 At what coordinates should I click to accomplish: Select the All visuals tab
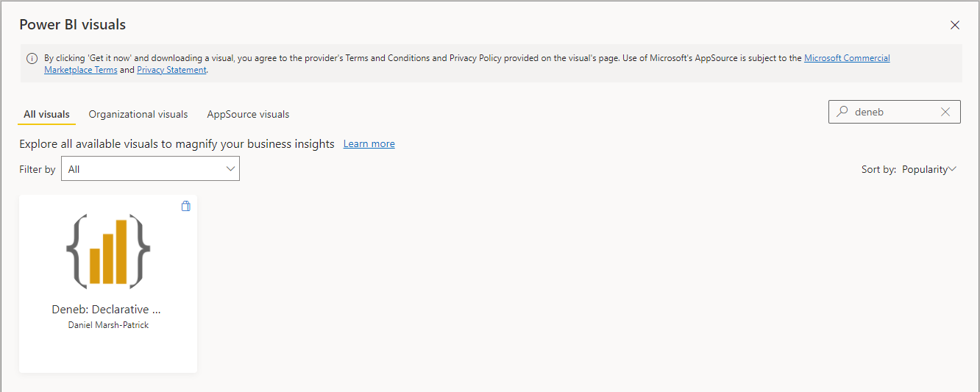(46, 114)
